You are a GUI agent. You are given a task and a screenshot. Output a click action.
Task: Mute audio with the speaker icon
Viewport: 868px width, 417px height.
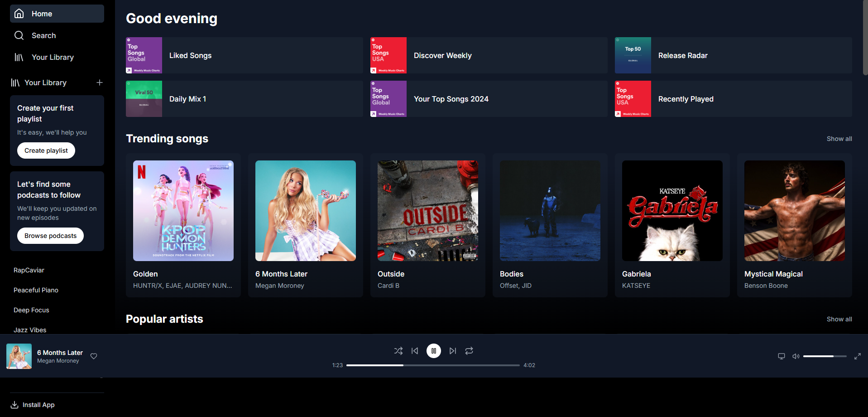(x=796, y=356)
